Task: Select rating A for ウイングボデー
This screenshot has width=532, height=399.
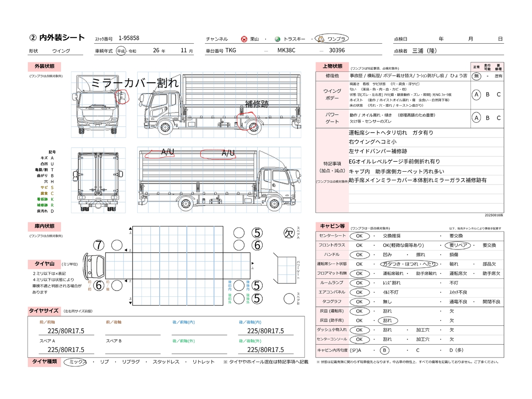Action: [476, 95]
